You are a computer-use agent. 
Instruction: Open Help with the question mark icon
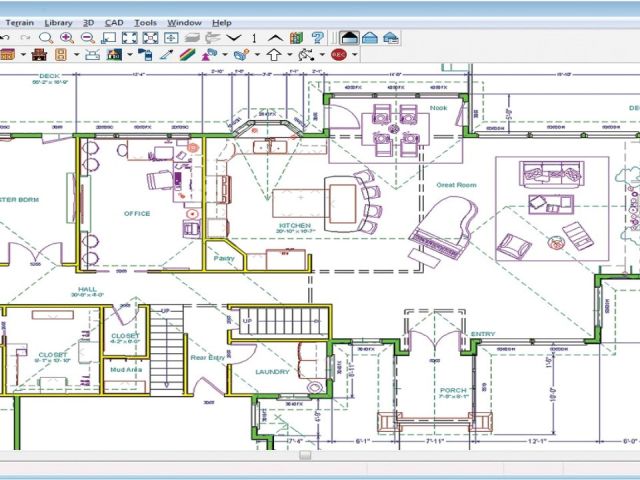pyautogui.click(x=317, y=38)
